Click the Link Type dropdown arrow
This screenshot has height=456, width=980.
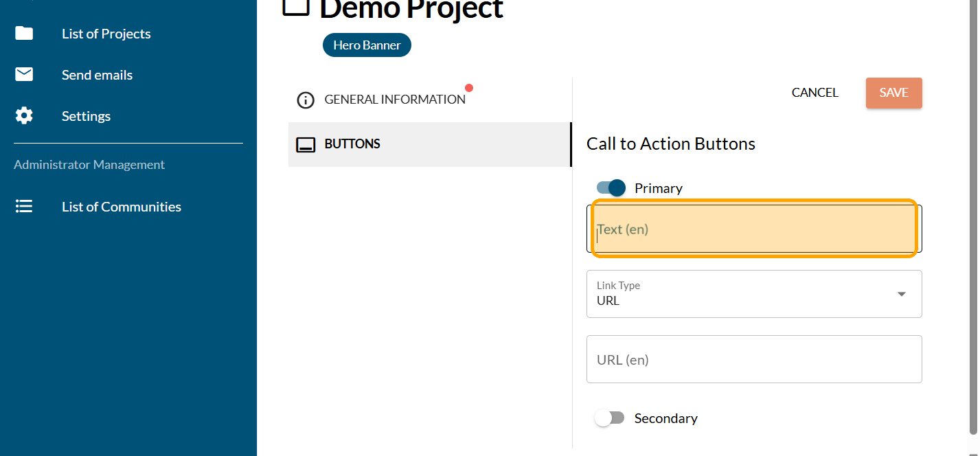901,294
